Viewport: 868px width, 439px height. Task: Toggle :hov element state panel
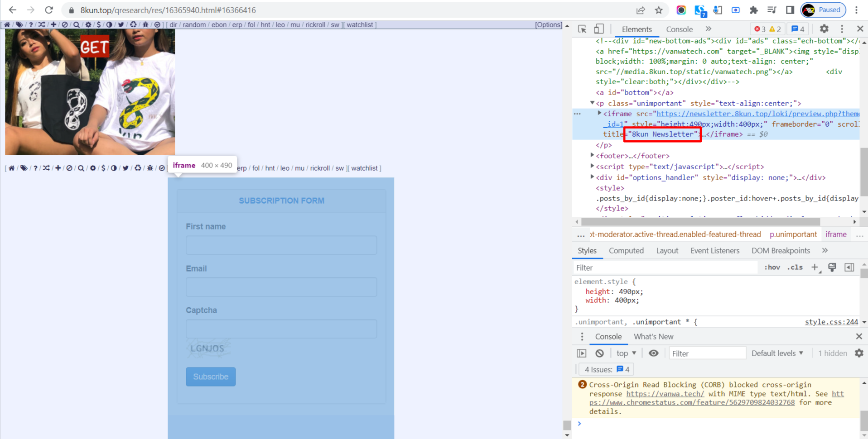[772, 267]
